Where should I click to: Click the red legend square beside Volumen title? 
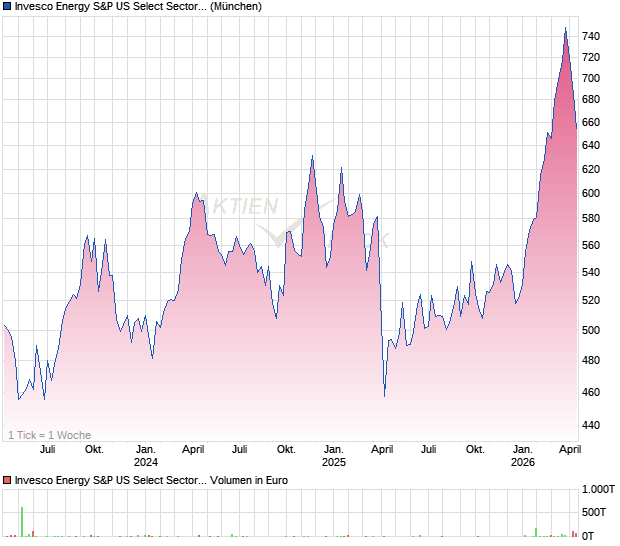[7, 481]
